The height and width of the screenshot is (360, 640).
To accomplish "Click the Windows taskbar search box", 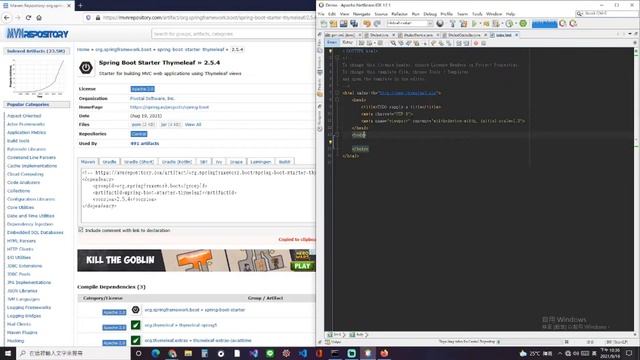I will (x=73, y=353).
